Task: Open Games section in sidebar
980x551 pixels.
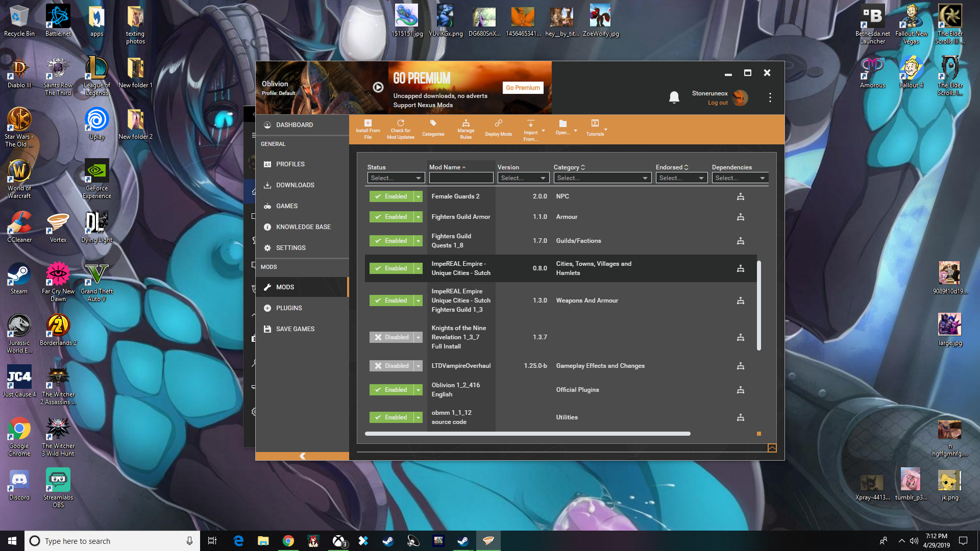Action: 302,206
